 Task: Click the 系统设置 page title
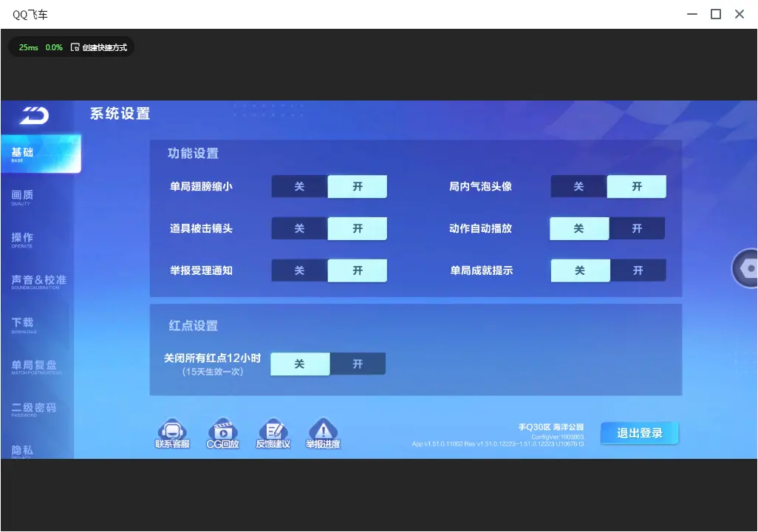click(x=120, y=114)
